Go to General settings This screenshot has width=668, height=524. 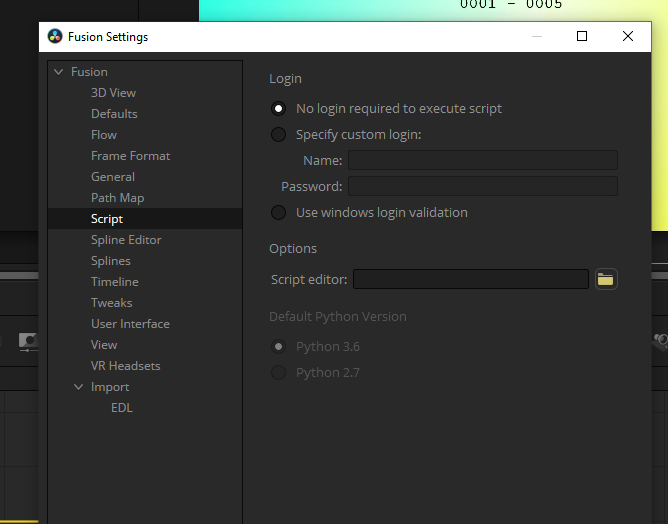[113, 177]
